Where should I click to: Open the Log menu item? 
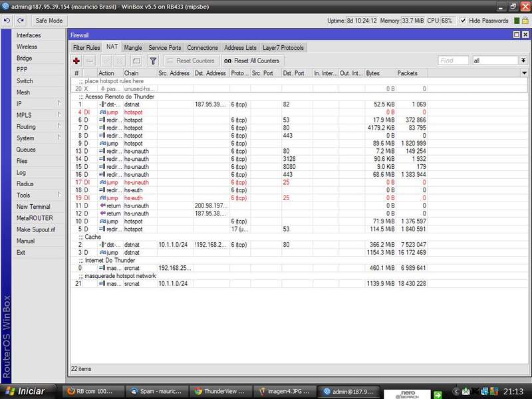click(21, 172)
